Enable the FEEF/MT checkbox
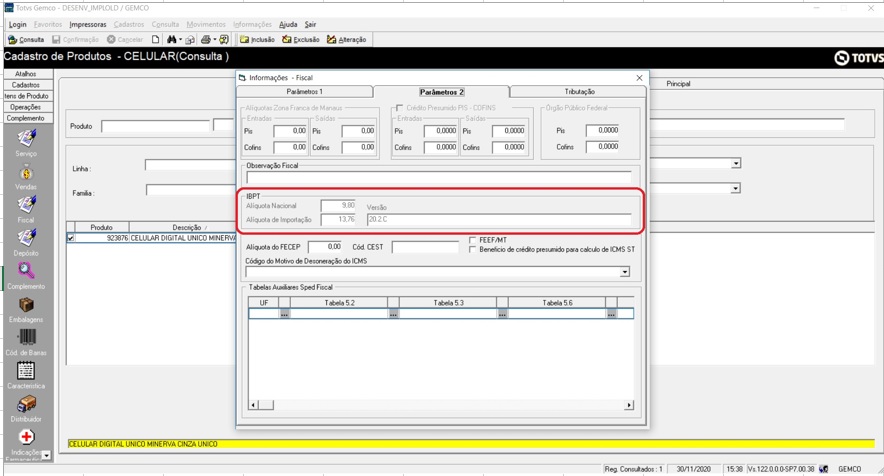 pyautogui.click(x=472, y=240)
